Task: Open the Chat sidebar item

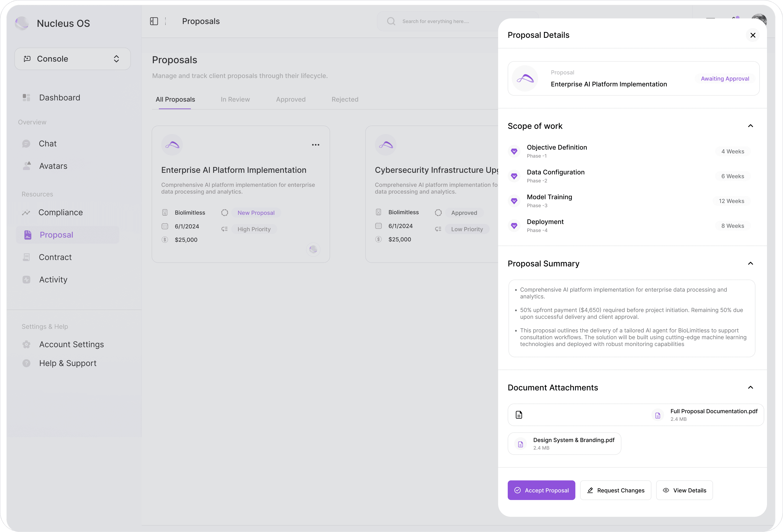Action: point(47,144)
